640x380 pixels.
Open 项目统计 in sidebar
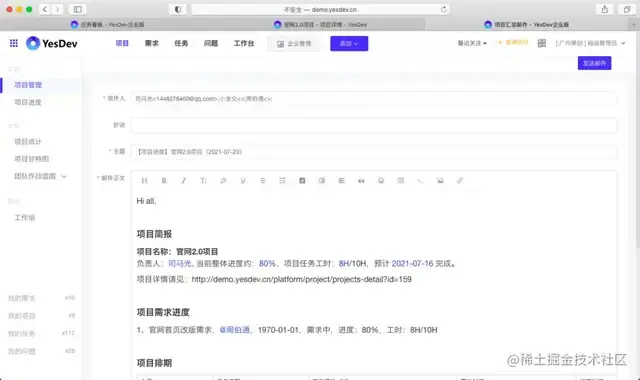coord(28,142)
